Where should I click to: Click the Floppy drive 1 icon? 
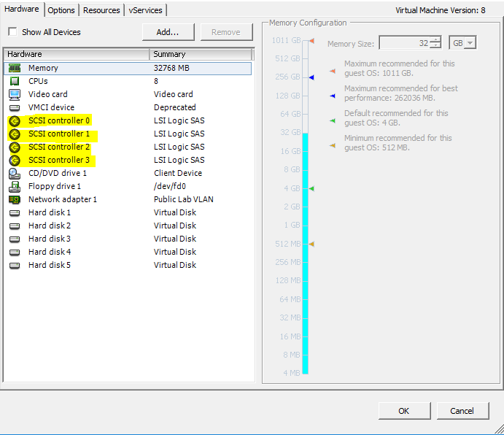15,187
